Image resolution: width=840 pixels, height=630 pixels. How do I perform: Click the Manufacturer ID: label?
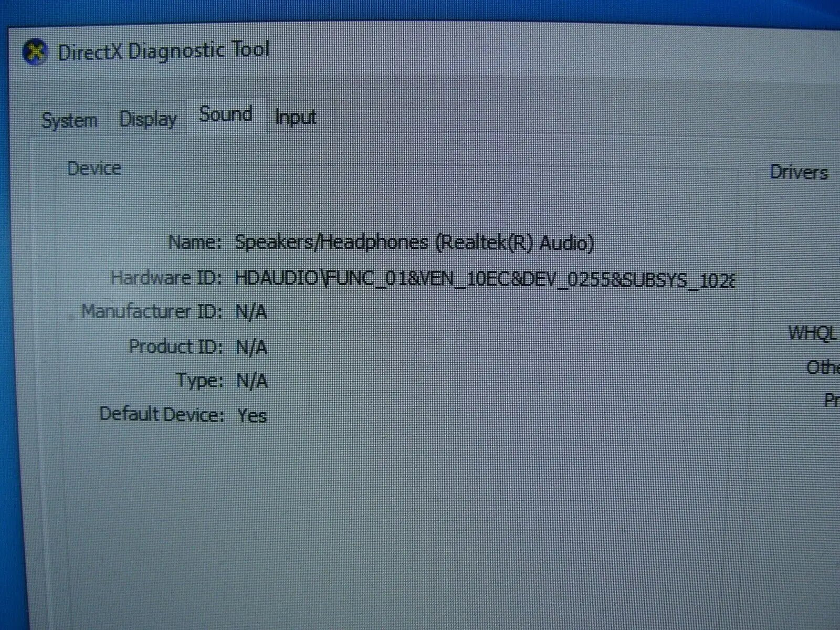[152, 311]
